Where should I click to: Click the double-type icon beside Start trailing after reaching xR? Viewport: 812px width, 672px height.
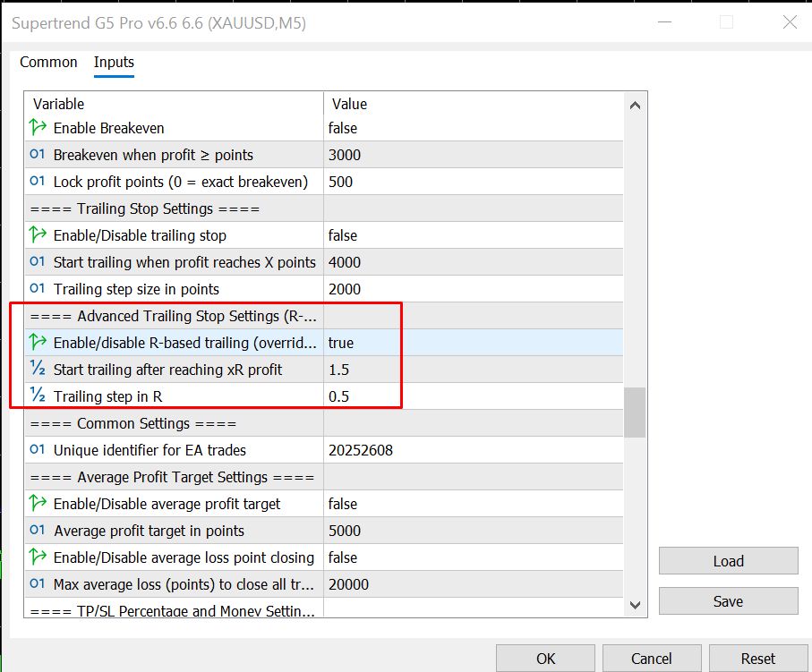[x=38, y=369]
